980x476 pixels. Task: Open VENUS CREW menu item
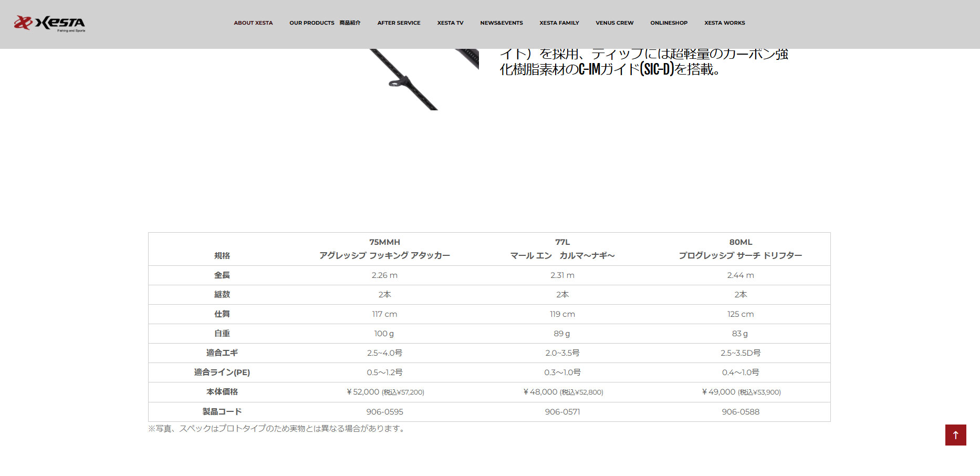[x=614, y=23]
